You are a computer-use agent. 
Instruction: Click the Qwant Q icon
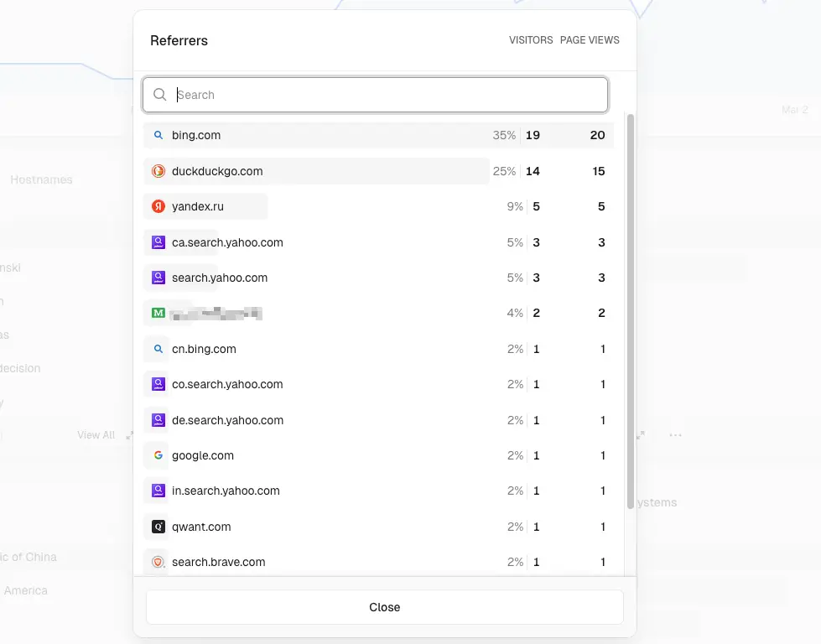[158, 527]
